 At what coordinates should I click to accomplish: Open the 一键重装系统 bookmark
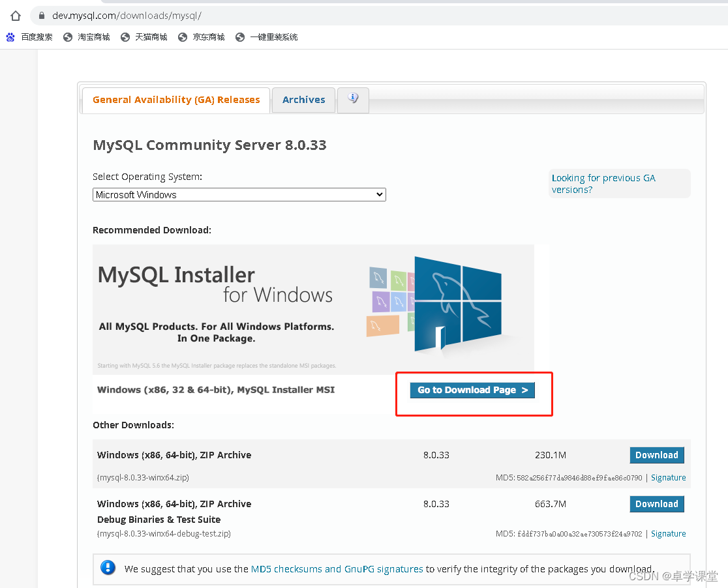267,37
